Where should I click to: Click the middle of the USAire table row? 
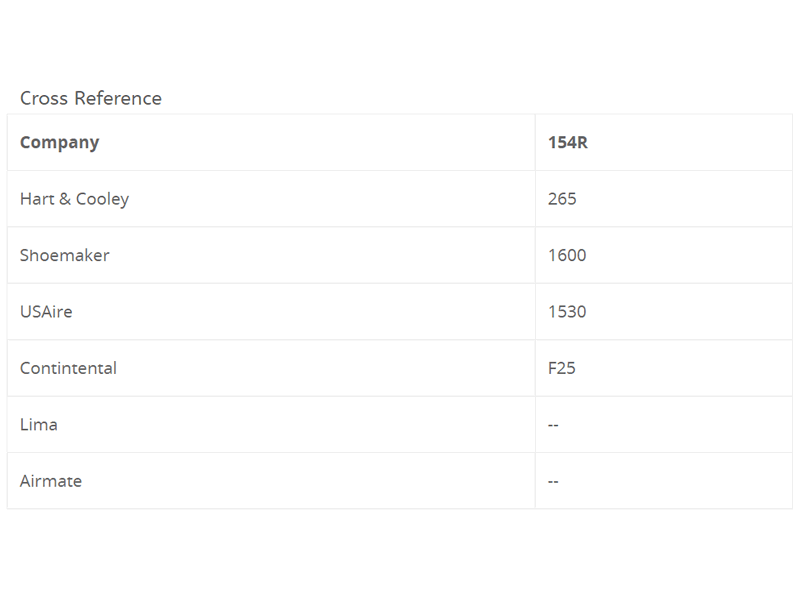point(400,311)
